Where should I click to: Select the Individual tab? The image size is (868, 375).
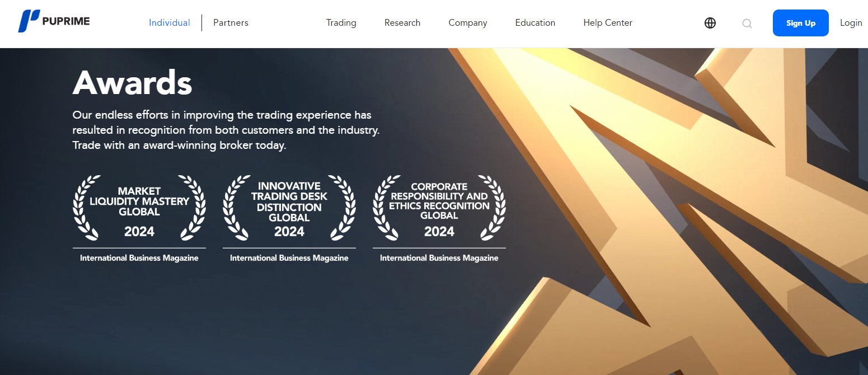click(x=170, y=23)
